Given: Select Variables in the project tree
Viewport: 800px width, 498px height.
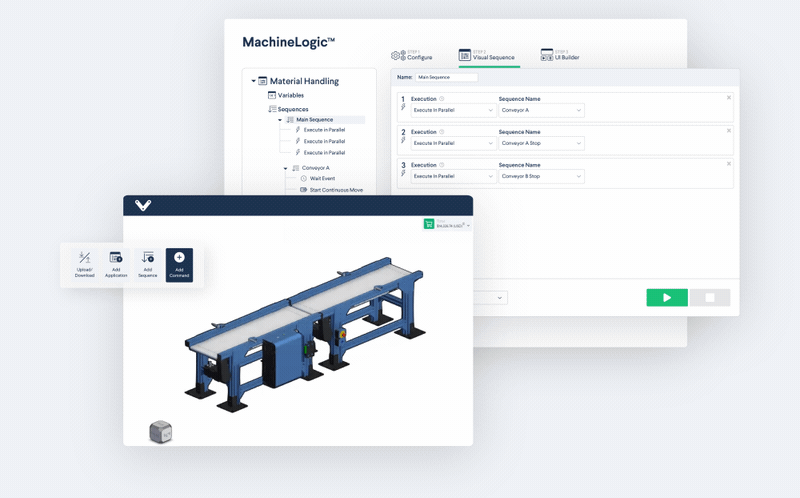Looking at the screenshot, I should tap(290, 95).
